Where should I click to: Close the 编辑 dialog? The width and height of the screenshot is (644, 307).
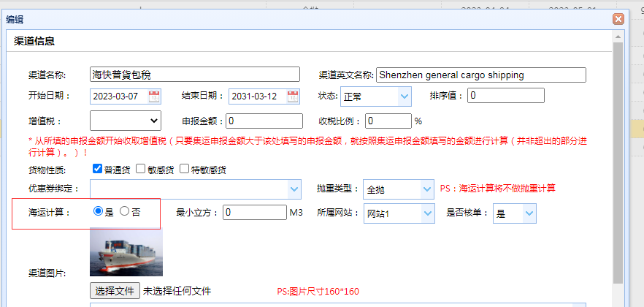click(618, 19)
